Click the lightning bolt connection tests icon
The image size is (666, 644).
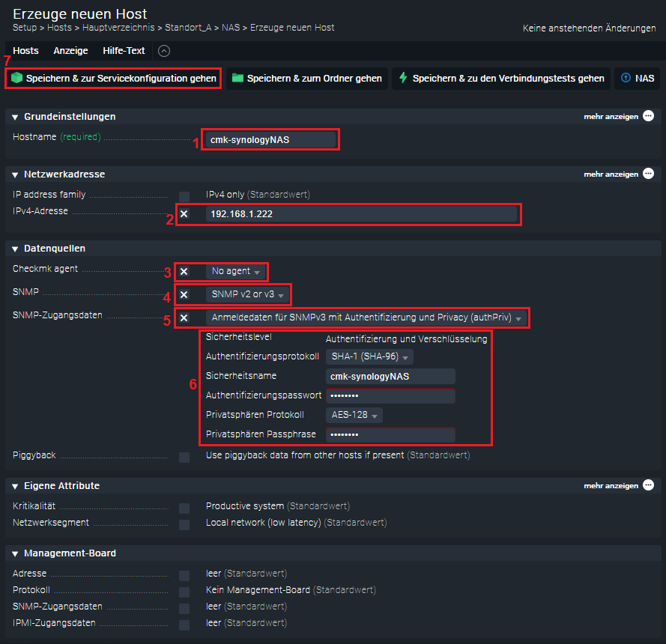point(403,78)
